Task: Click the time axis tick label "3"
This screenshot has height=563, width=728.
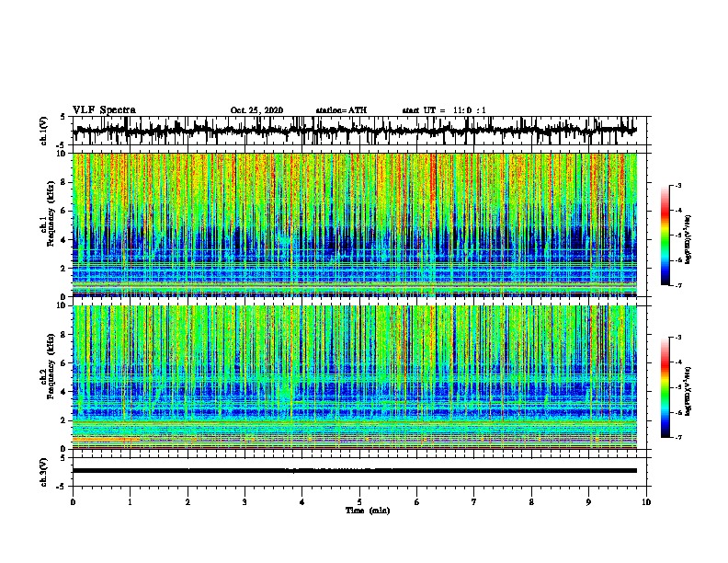Action: pos(245,502)
